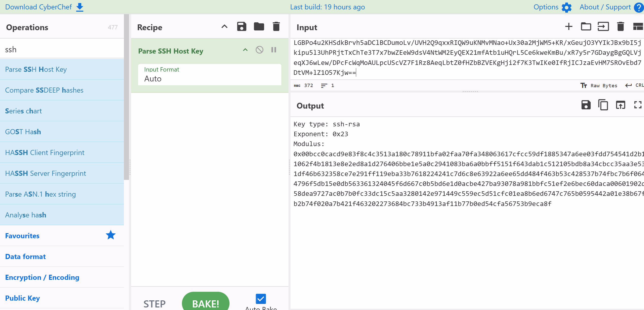Click the Last build notice
Screen dimensions: 644x310
328,7
